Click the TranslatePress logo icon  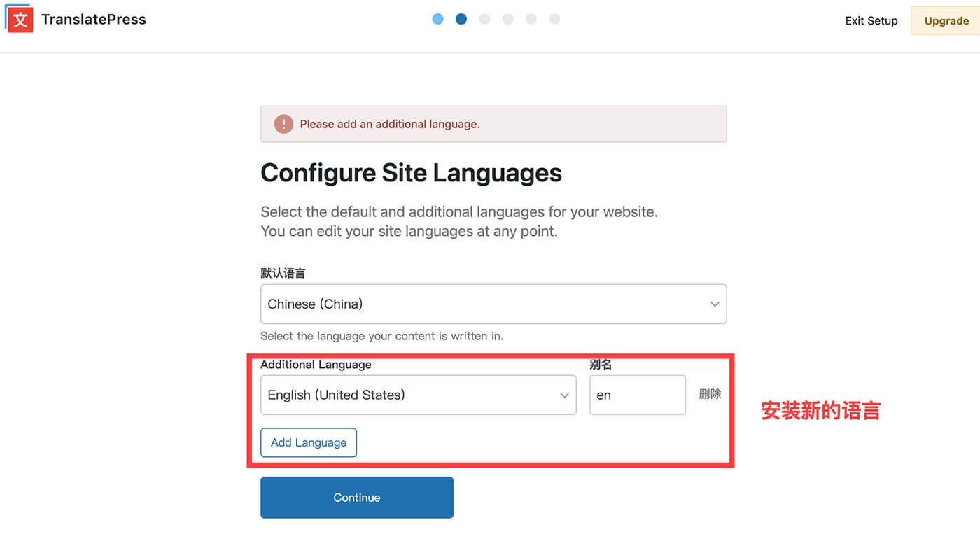click(20, 20)
